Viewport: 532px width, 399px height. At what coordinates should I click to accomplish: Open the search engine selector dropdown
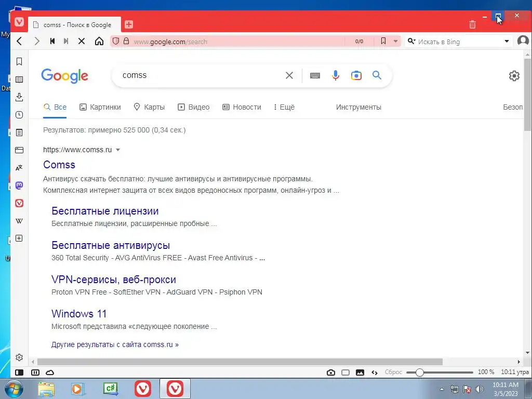pyautogui.click(x=411, y=41)
